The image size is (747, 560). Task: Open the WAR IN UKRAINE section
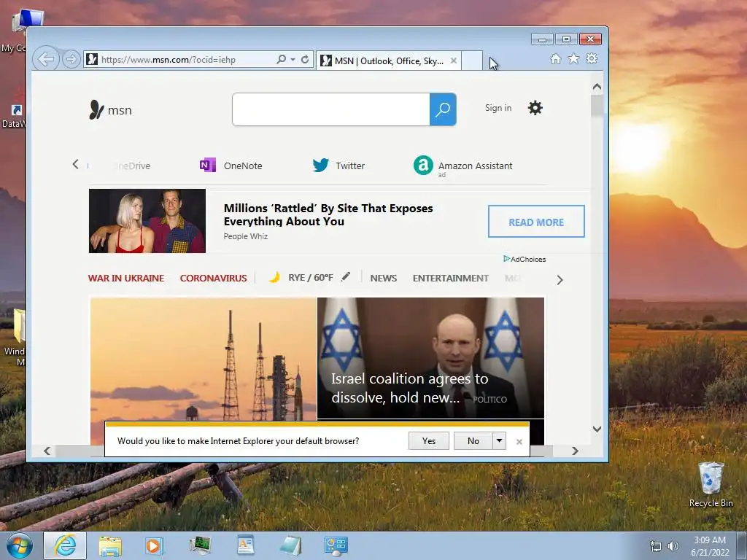point(125,278)
